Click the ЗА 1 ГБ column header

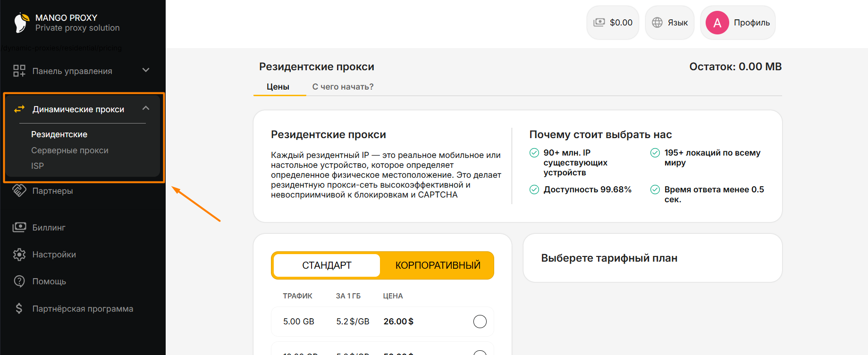pos(348,296)
